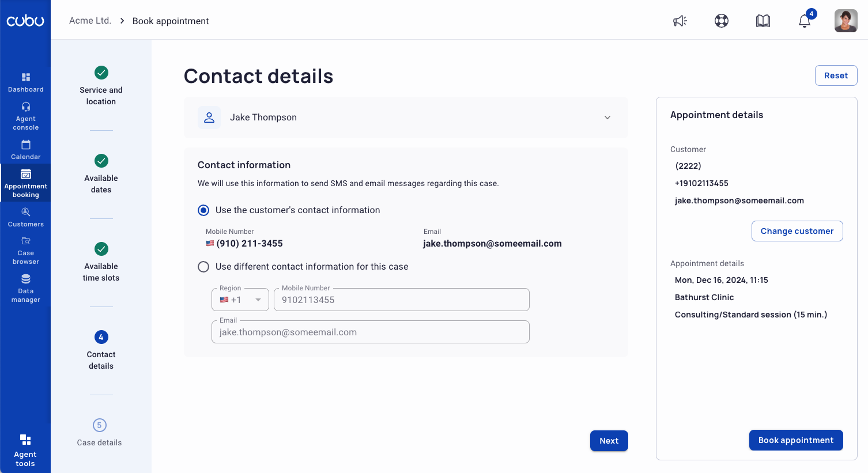The width and height of the screenshot is (868, 473).
Task: Open the Region +1 country code dropdown
Action: coord(240,300)
